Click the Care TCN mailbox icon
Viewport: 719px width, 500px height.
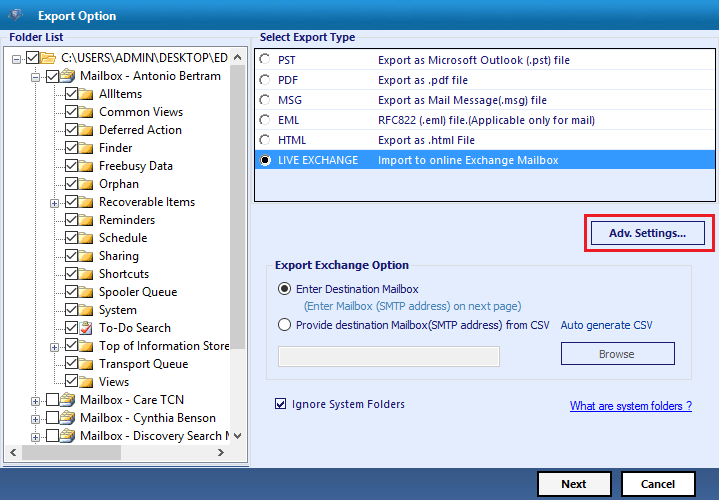pyautogui.click(x=67, y=400)
